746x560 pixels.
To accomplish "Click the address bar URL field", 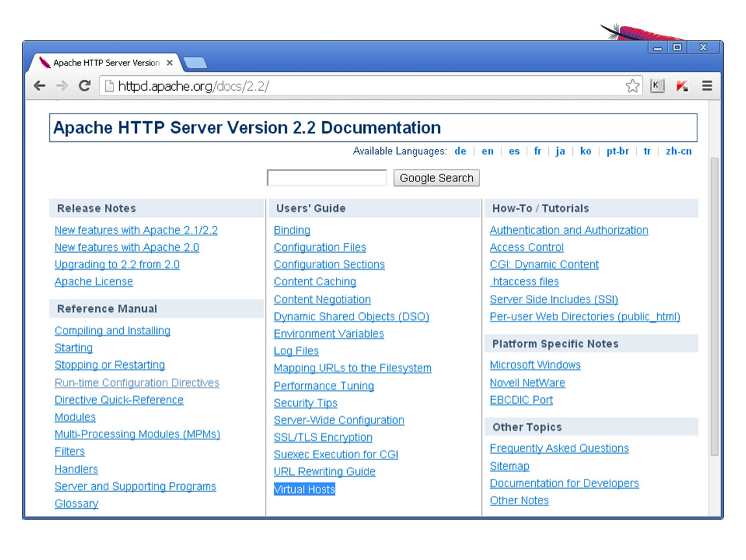I will point(363,86).
